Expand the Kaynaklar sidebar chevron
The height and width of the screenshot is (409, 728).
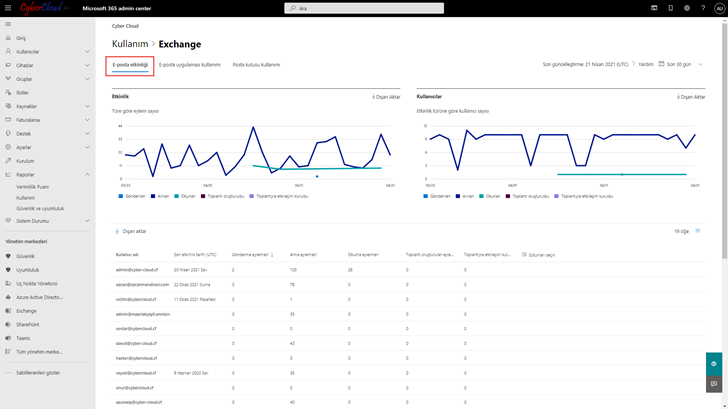click(x=87, y=106)
